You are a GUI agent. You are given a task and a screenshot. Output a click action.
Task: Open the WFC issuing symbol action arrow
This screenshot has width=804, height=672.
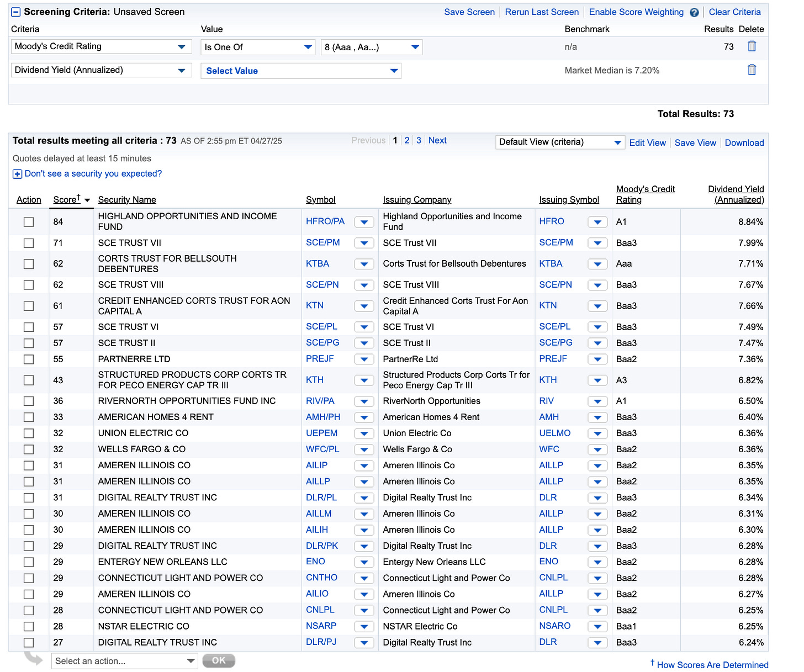point(597,449)
